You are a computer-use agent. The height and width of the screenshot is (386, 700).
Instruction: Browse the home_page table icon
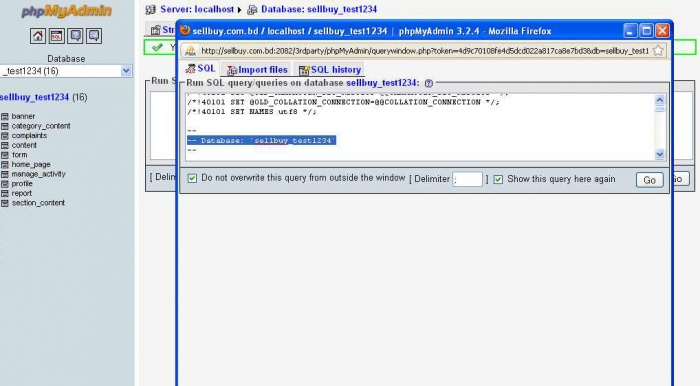[5, 165]
